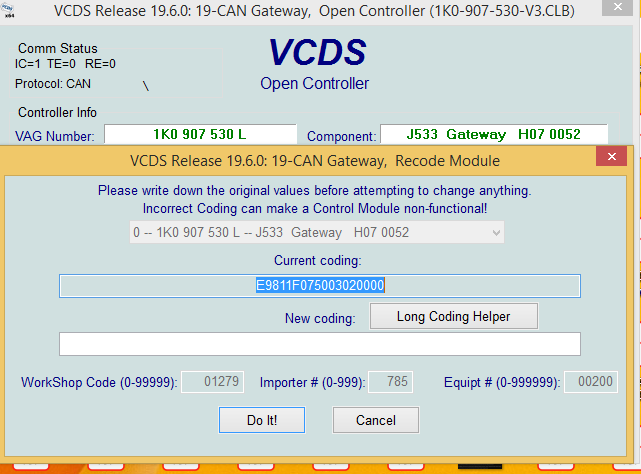Cancel the recode dialog

[x=376, y=420]
